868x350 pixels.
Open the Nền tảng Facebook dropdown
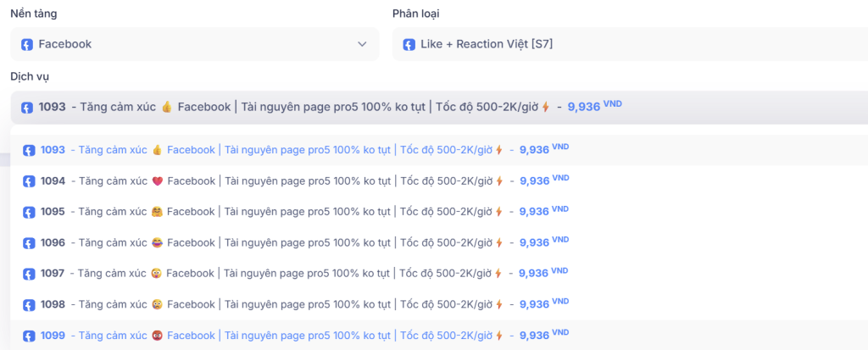[194, 44]
